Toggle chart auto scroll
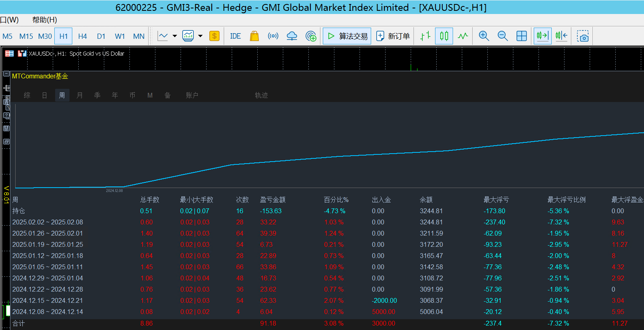The width and height of the screenshot is (644, 330). click(543, 36)
